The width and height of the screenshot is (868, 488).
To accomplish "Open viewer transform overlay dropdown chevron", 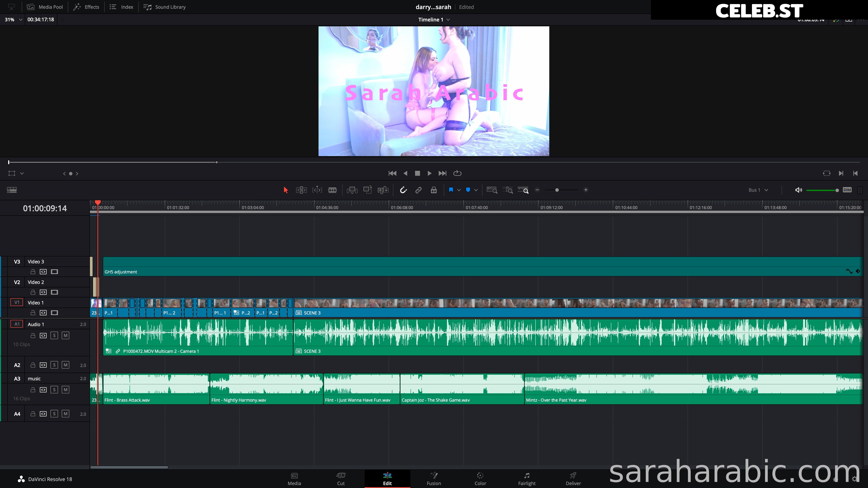I will coord(22,174).
